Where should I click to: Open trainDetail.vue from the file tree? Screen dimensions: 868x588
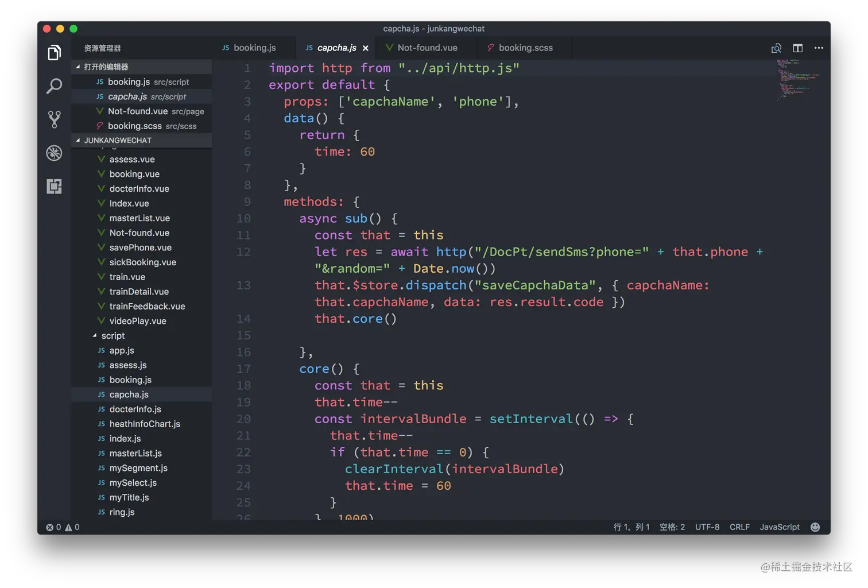(x=141, y=292)
